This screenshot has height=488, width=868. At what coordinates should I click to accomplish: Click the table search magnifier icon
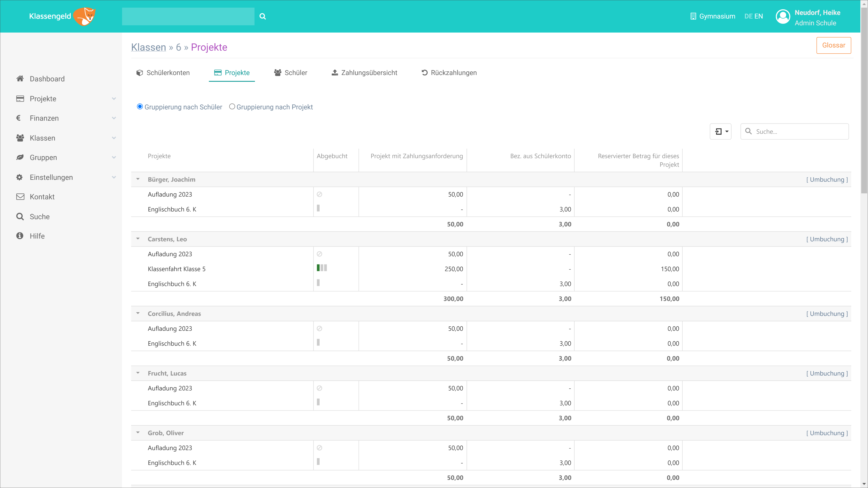748,131
